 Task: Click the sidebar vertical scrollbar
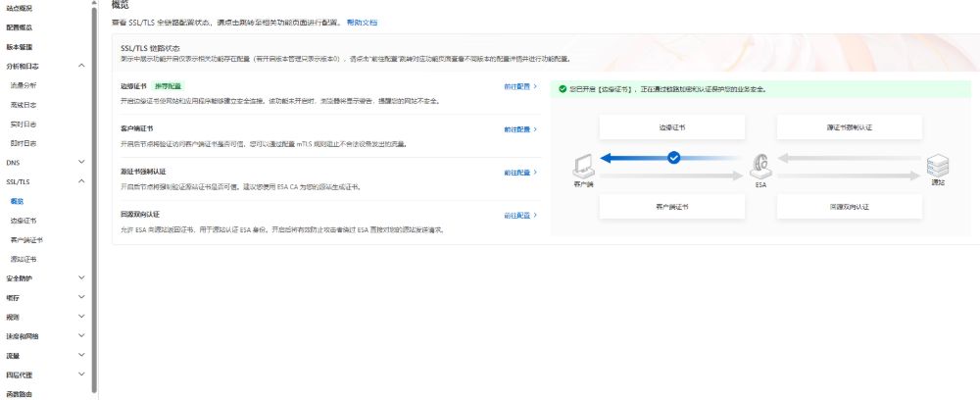pyautogui.click(x=94, y=196)
